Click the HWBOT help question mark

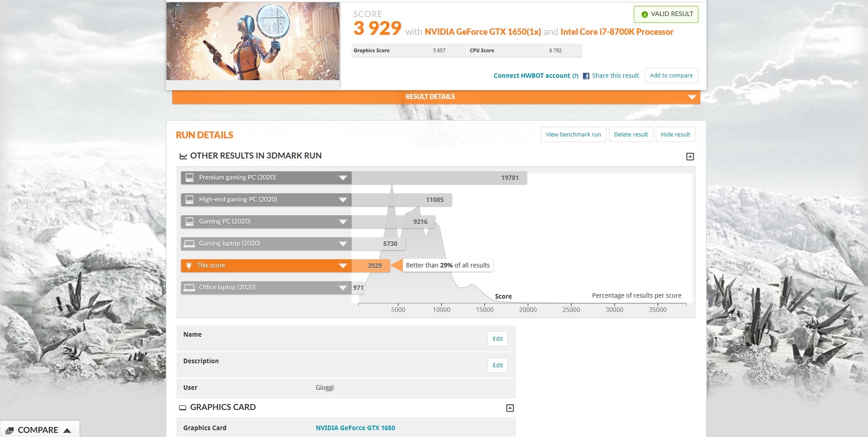(575, 76)
